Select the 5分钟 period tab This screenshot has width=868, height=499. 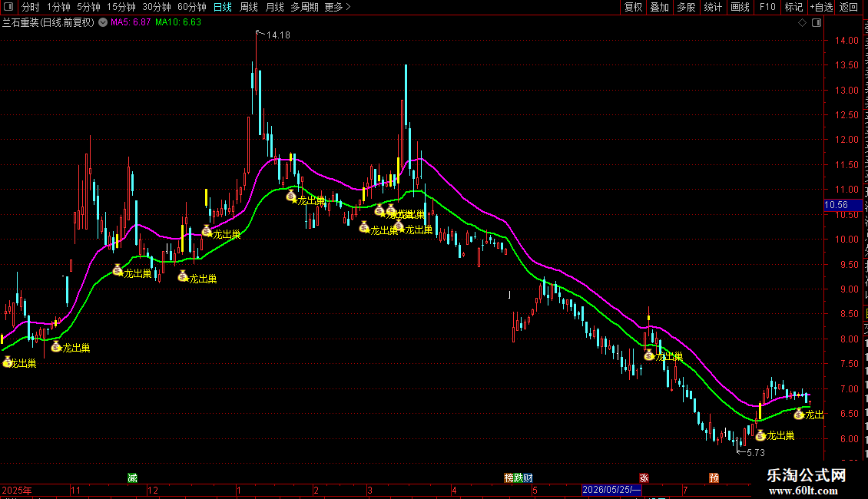(88, 7)
